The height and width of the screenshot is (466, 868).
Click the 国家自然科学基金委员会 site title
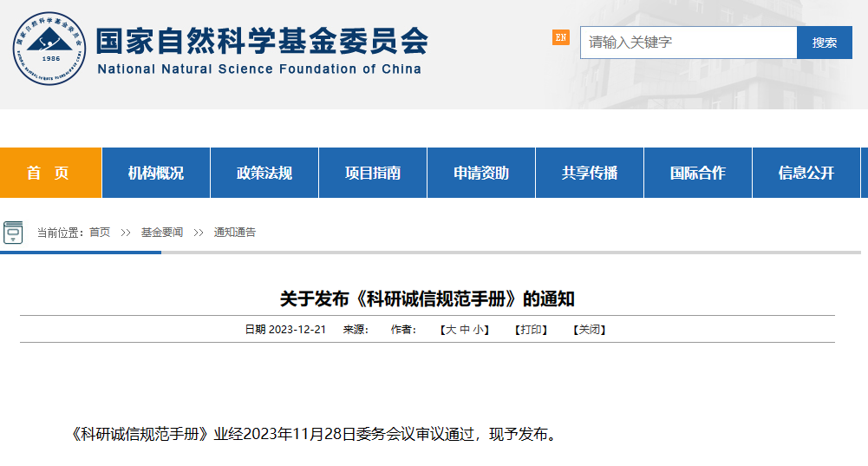coord(263,41)
